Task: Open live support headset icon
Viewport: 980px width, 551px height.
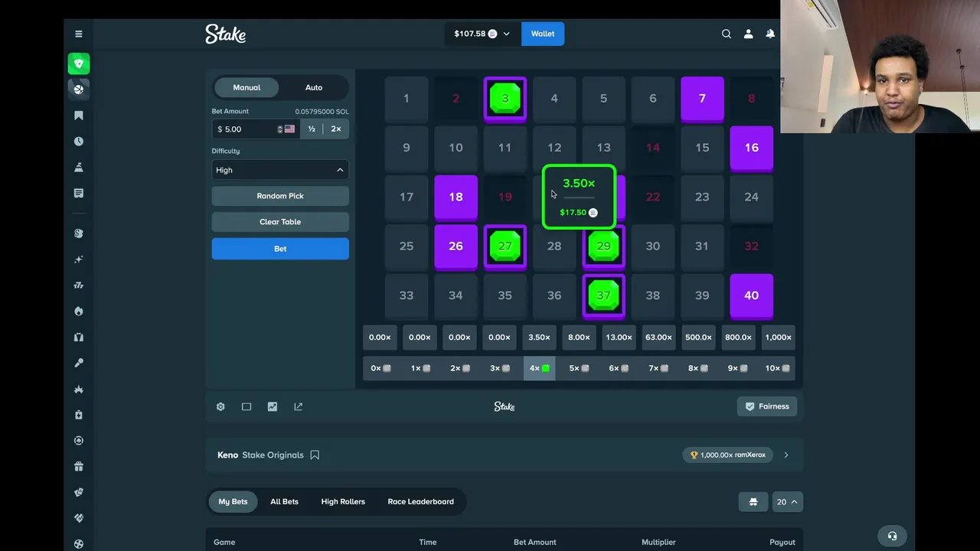Action: tap(892, 536)
